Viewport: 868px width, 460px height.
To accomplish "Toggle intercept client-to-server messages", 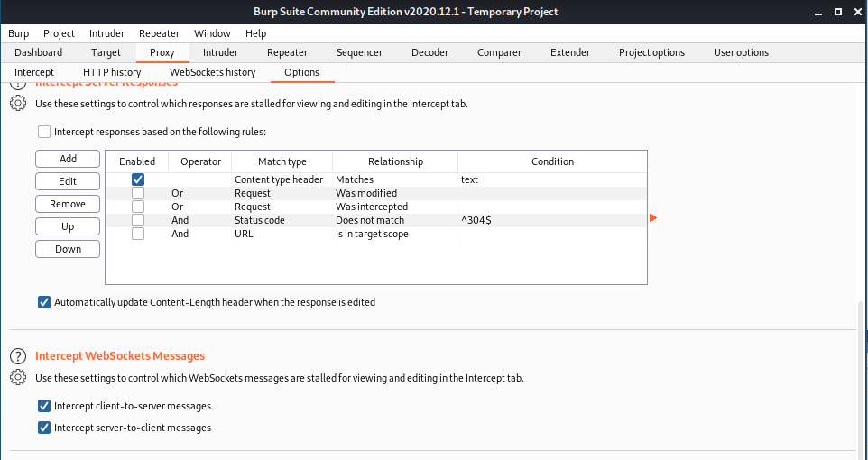I will click(44, 406).
